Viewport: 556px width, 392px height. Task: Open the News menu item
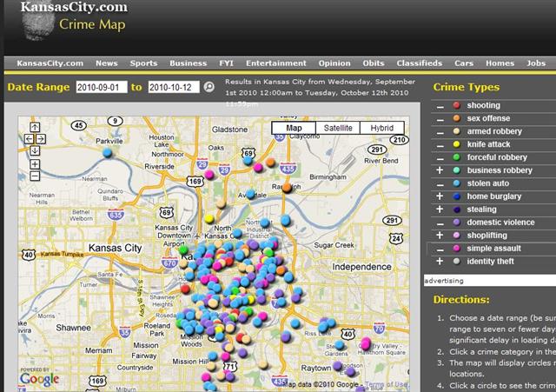coord(107,63)
